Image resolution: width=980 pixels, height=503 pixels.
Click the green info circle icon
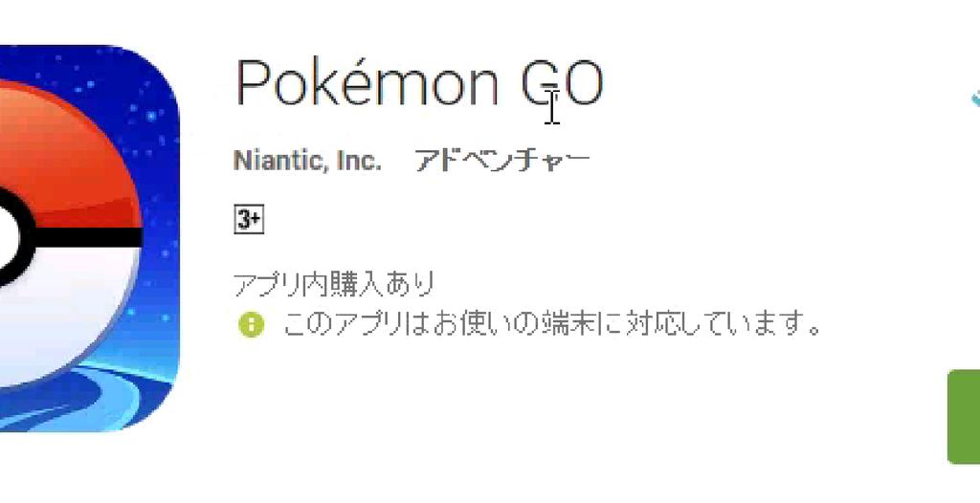[252, 325]
